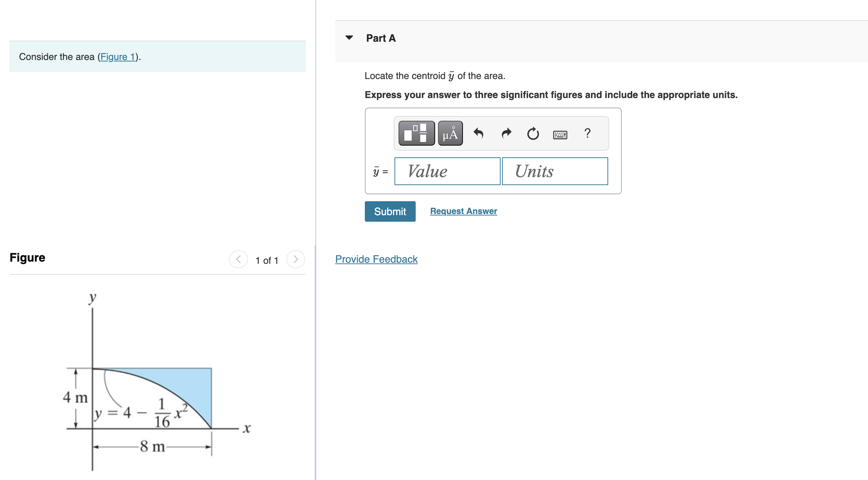This screenshot has height=480, width=868.
Task: Reset the answer with the refresh icon
Action: [532, 133]
